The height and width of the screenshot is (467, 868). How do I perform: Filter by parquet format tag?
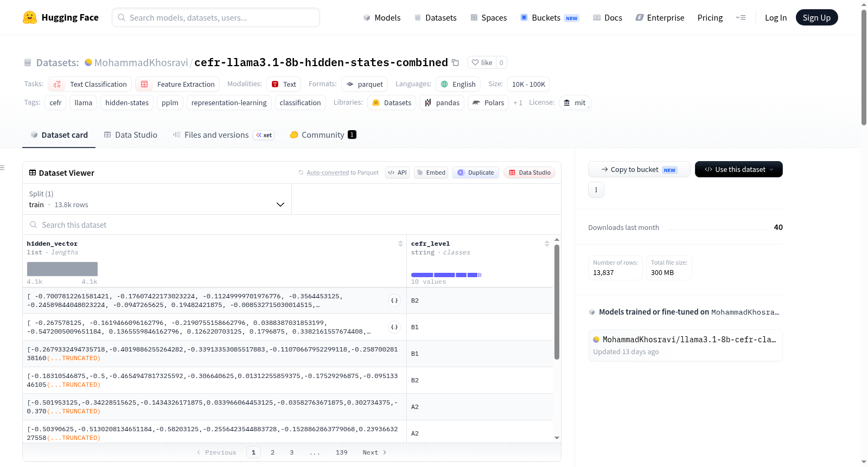(x=365, y=84)
